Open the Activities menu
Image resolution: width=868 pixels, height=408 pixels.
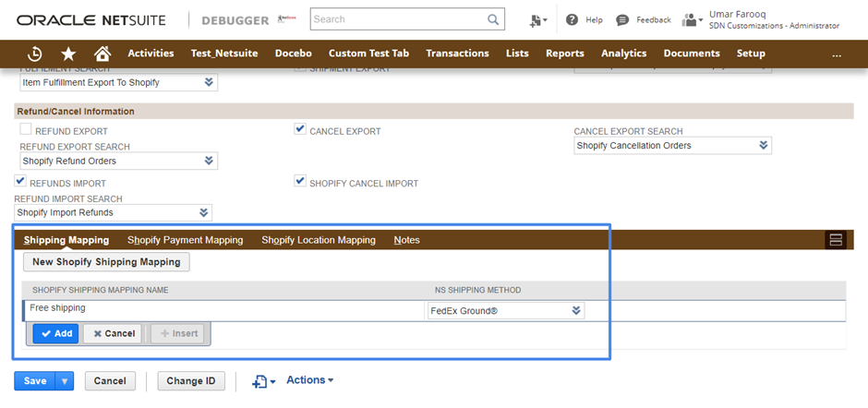click(151, 54)
